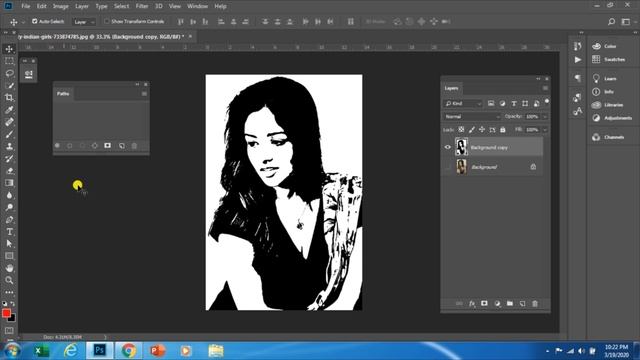Open the Select menu
The image size is (640, 360).
click(x=121, y=6)
